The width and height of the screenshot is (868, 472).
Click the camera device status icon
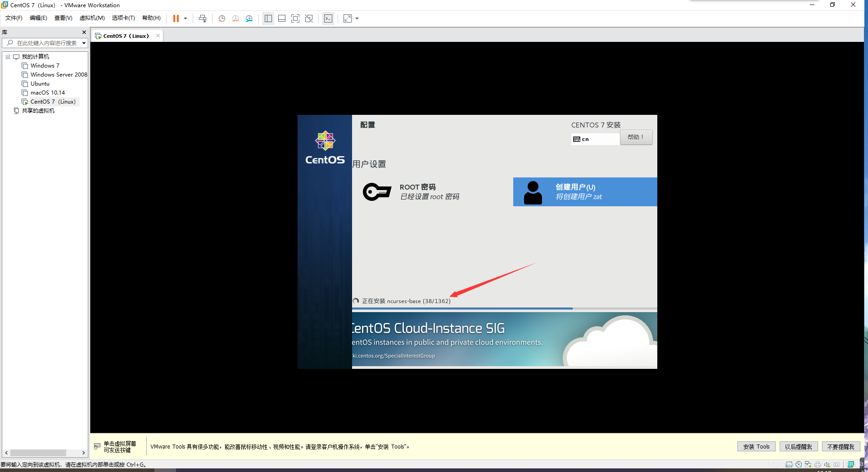836,464
